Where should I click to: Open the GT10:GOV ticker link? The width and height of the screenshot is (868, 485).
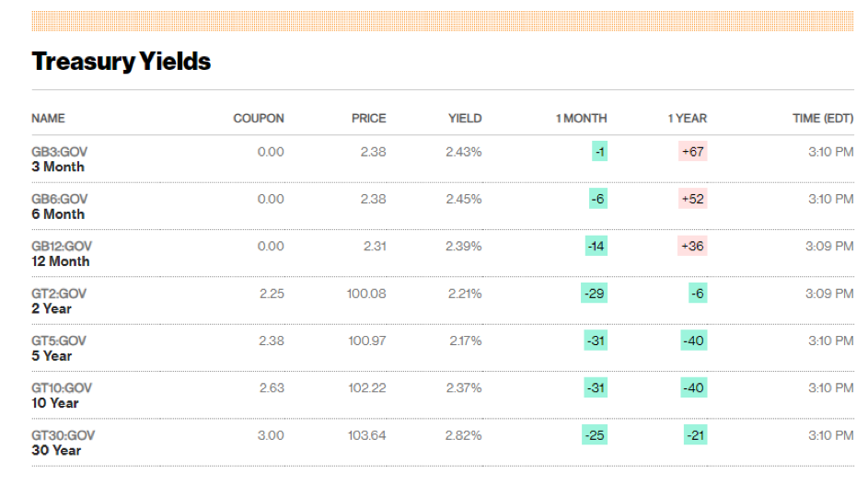tap(62, 388)
